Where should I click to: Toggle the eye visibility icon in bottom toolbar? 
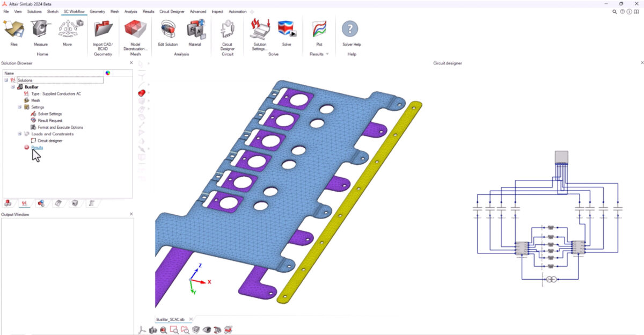click(x=207, y=330)
